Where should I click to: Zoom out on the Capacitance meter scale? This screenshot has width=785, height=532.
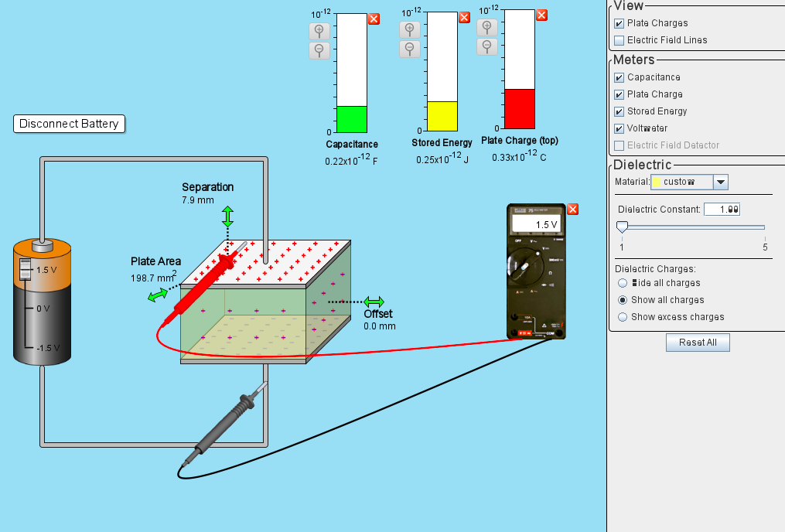coord(319,50)
